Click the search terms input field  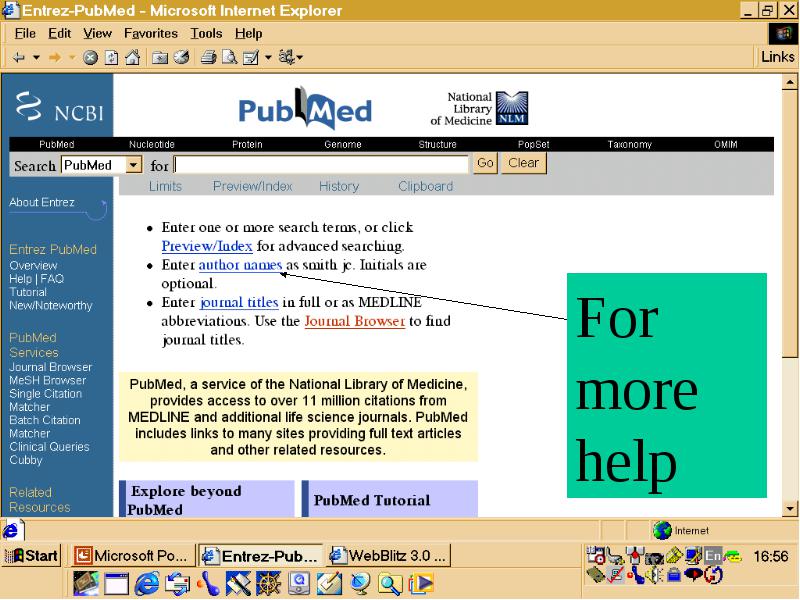click(321, 164)
